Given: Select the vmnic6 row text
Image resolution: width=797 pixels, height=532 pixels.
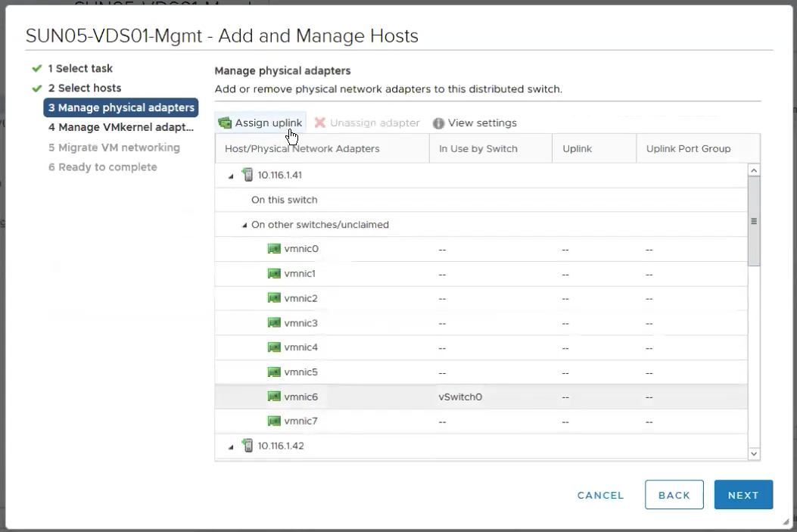Looking at the screenshot, I should (x=301, y=397).
